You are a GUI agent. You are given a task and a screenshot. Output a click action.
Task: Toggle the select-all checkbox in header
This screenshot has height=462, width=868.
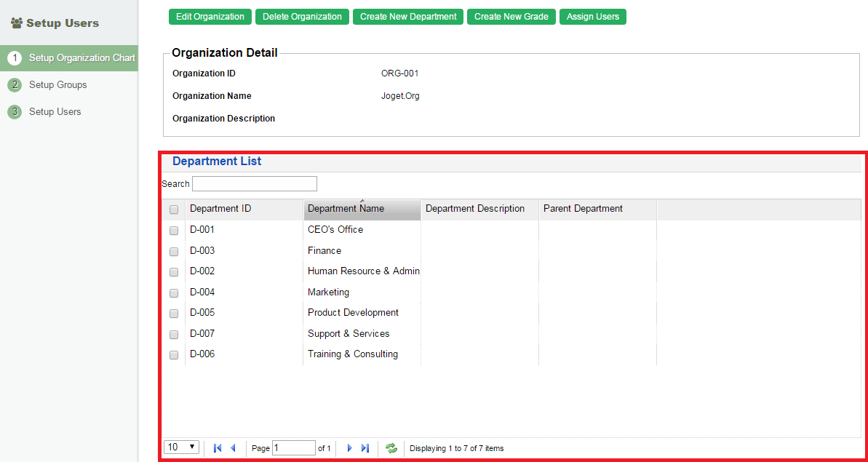click(174, 210)
